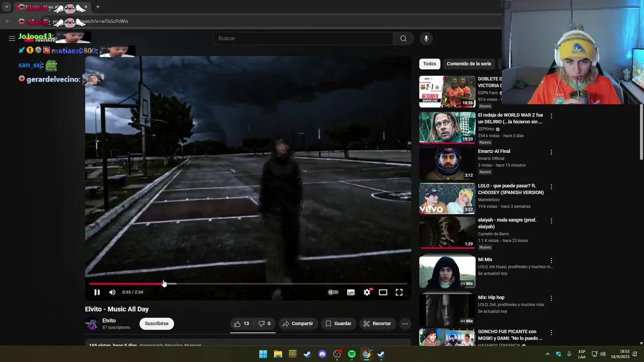Enter fullscreen mode in the player
644x362 pixels.
click(x=399, y=292)
